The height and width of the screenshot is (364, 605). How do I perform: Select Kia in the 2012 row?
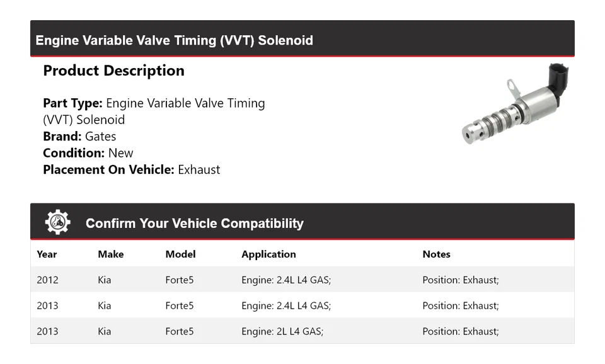[x=105, y=280]
